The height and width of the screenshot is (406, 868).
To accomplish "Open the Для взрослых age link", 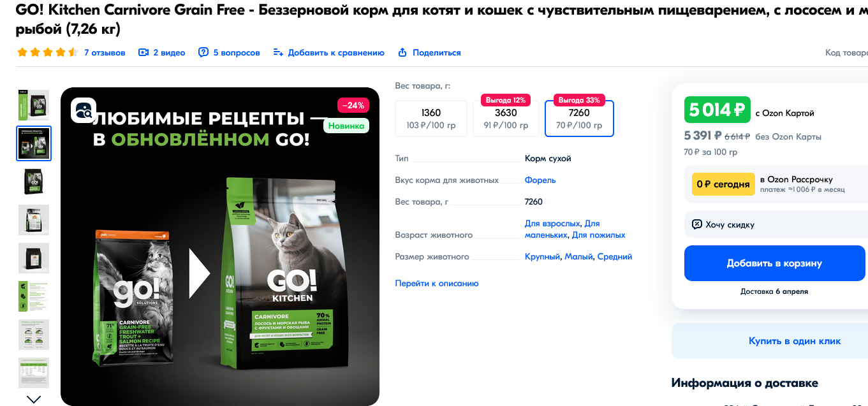I will [x=552, y=224].
